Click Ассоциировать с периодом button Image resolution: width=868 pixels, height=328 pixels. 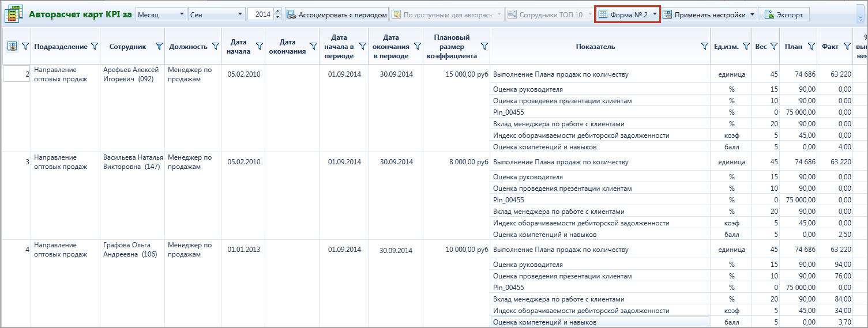tap(336, 14)
